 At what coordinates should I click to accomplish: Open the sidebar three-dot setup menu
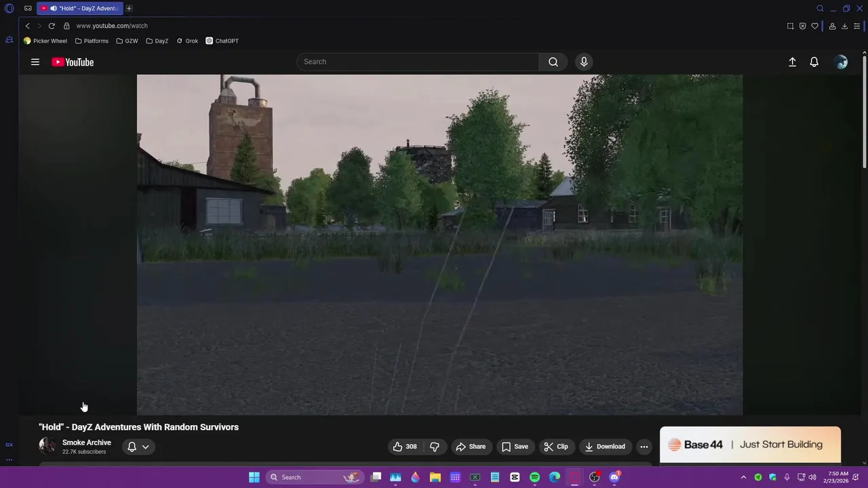(x=9, y=460)
